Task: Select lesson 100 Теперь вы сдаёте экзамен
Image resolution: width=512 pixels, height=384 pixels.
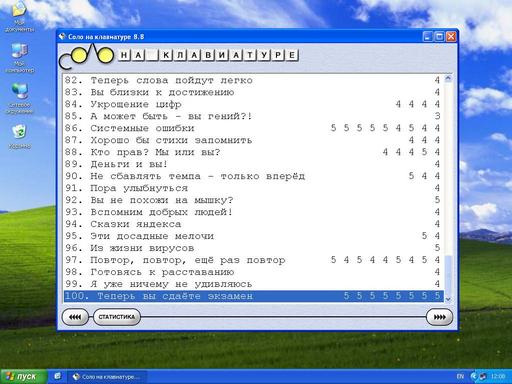Action: tap(253, 296)
